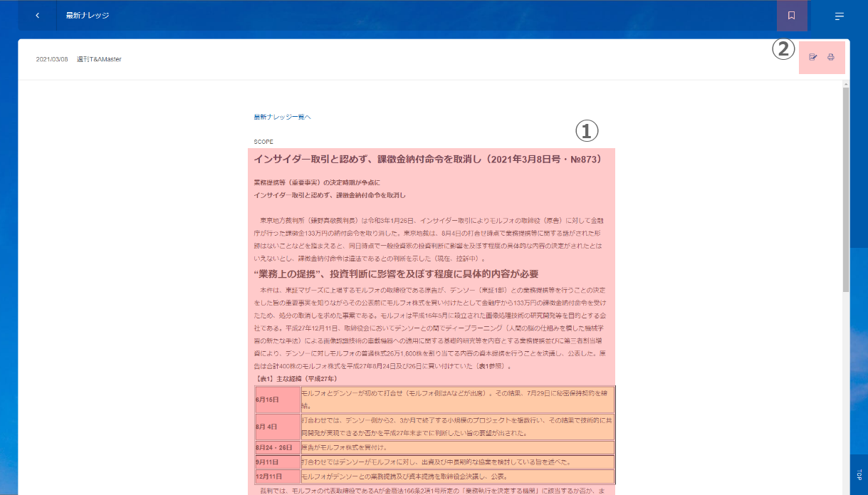The image size is (868, 495).
Task: Click the 週刊T&AMaster source label
Action: coord(99,59)
